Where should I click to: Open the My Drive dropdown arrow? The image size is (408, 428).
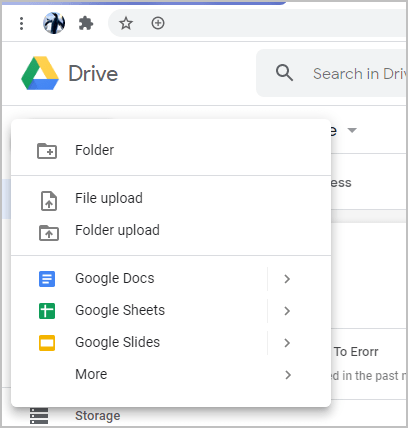click(x=352, y=130)
